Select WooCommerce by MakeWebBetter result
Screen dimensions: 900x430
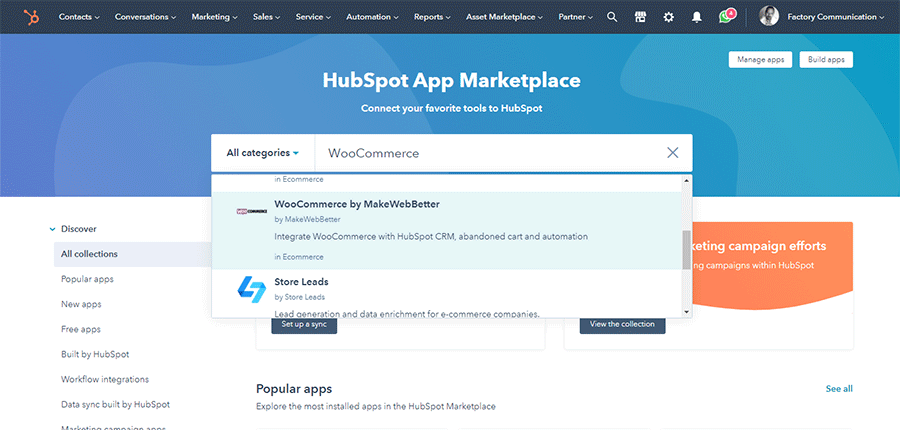click(x=448, y=230)
